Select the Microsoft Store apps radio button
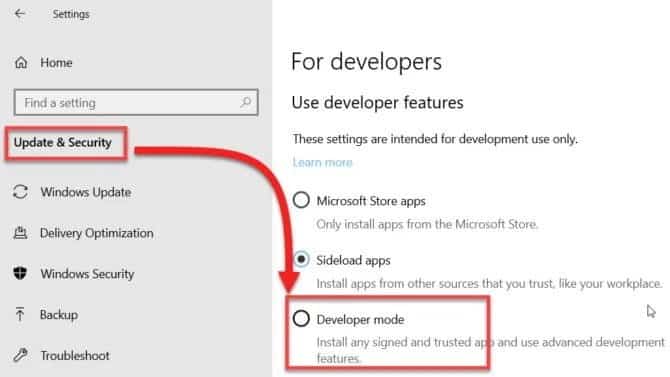The image size is (670, 377). 301,200
